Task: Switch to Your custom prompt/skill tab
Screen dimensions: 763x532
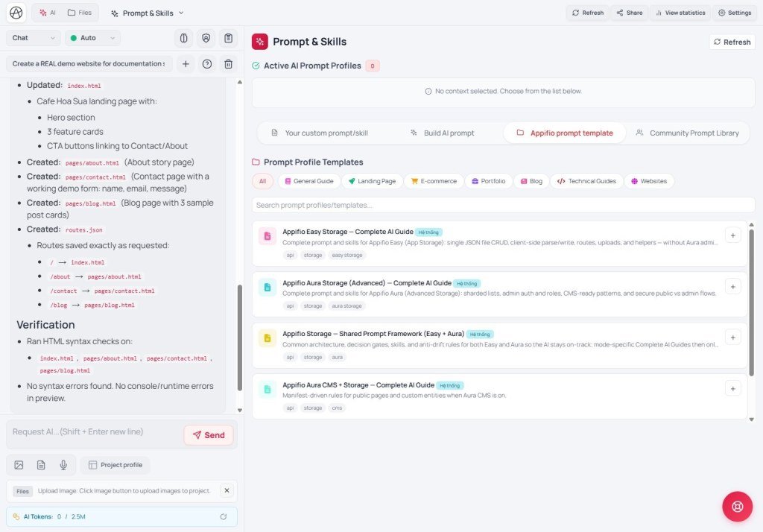Action: click(x=320, y=133)
